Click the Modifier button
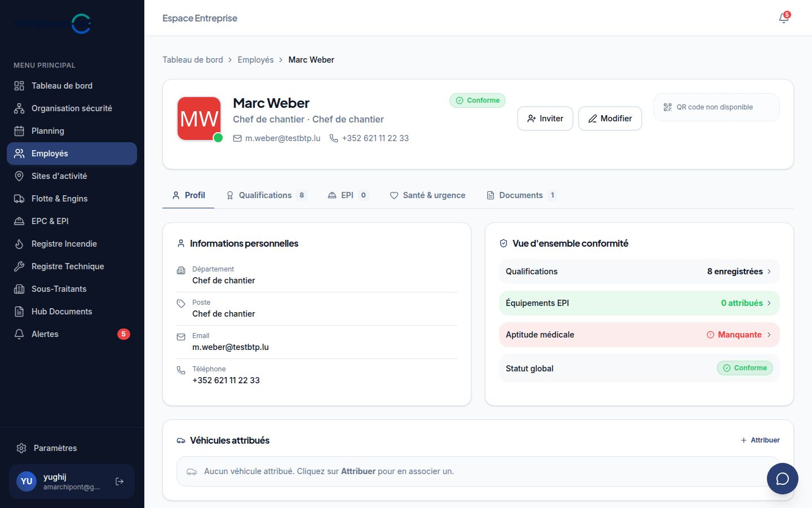Viewport: 812px width, 508px height. point(610,119)
